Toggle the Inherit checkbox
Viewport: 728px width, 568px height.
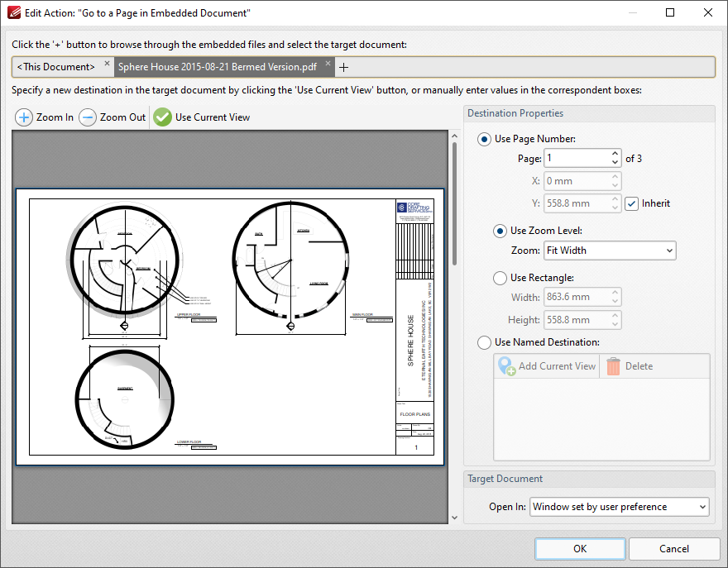pyautogui.click(x=631, y=203)
